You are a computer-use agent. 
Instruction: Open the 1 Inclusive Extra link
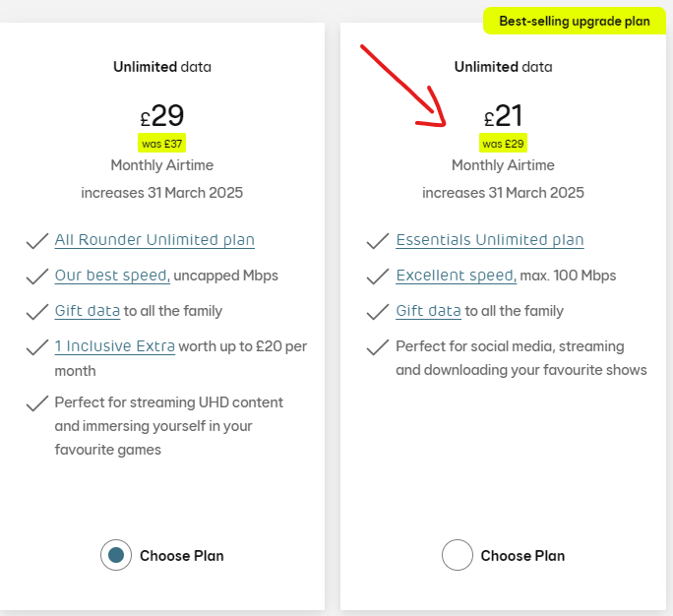click(x=114, y=346)
